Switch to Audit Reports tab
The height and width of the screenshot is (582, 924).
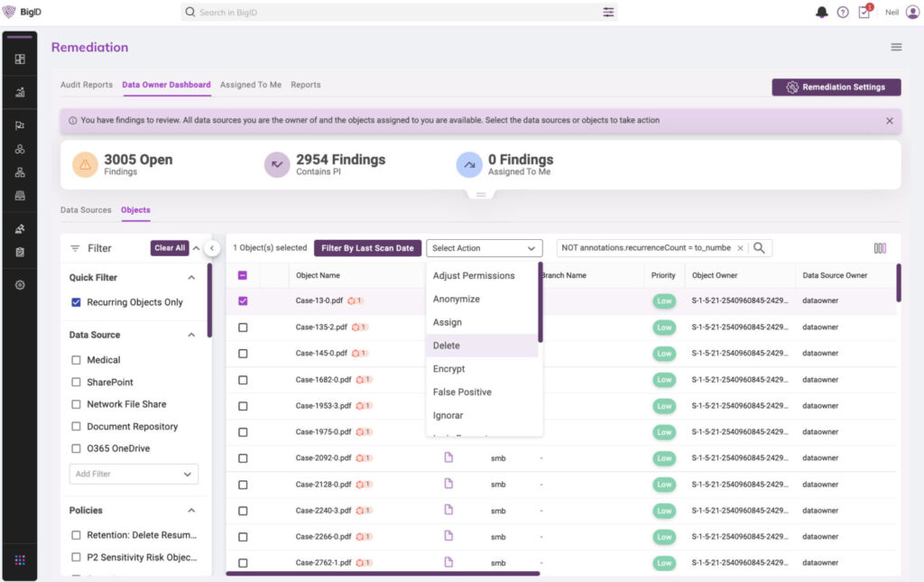pos(86,85)
